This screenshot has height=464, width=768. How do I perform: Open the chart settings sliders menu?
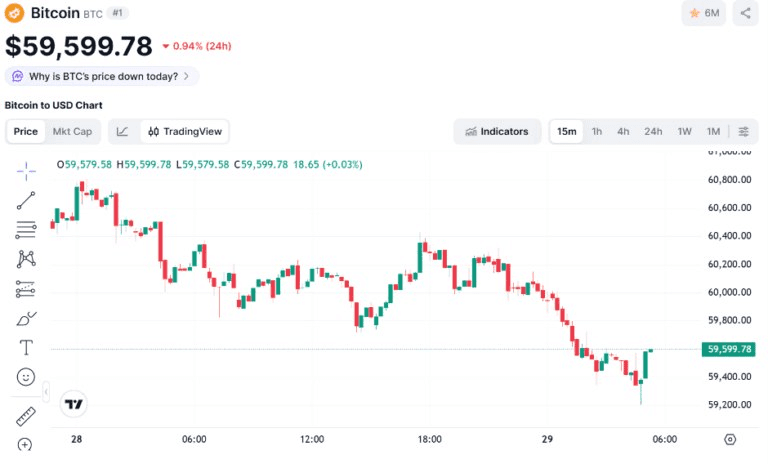coord(744,131)
